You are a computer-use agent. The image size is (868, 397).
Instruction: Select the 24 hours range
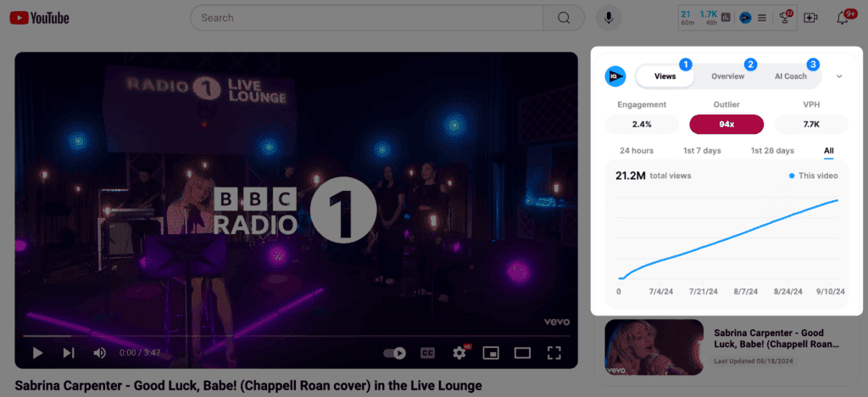pos(637,151)
